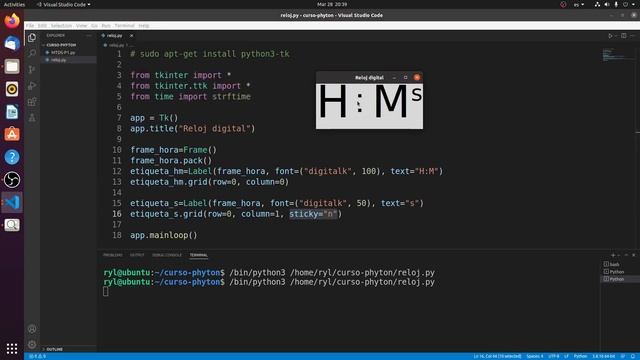This screenshot has height=360, width=640.
Task: Open the Accounts icon in the activity bar
Action: (32, 329)
